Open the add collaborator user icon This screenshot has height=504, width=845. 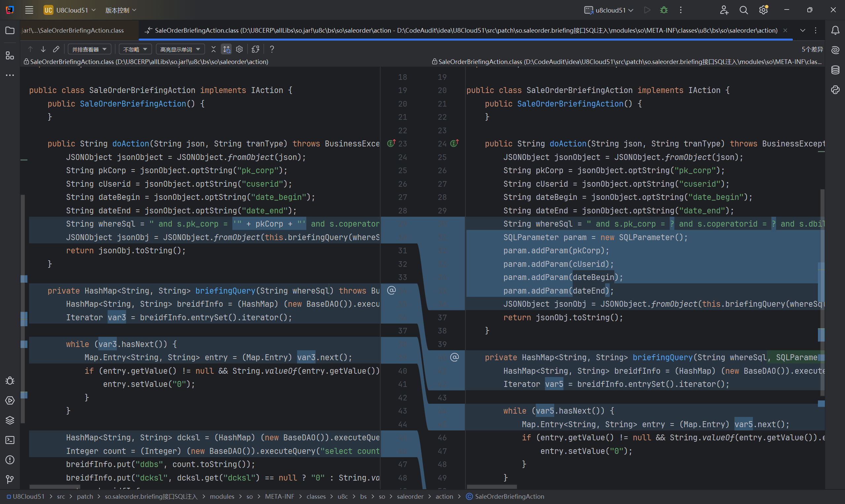click(724, 10)
